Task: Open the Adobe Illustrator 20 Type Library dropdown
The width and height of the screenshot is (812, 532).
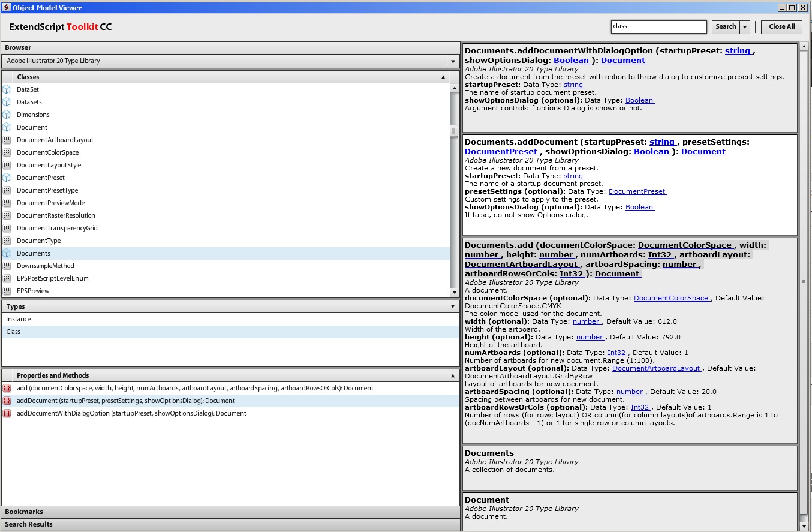Action: [x=452, y=61]
